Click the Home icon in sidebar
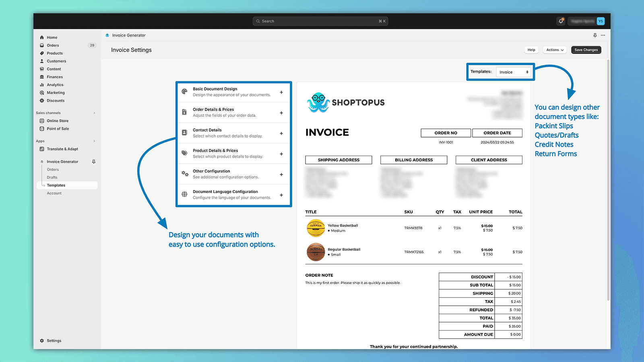 42,37
